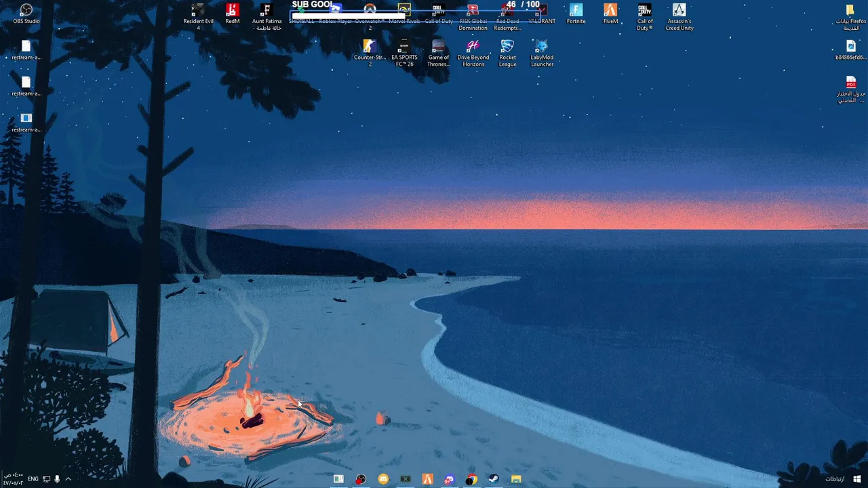Viewport: 868px width, 488px height.
Task: Open the OBS Studio desktop shortcut
Action: 26,14
